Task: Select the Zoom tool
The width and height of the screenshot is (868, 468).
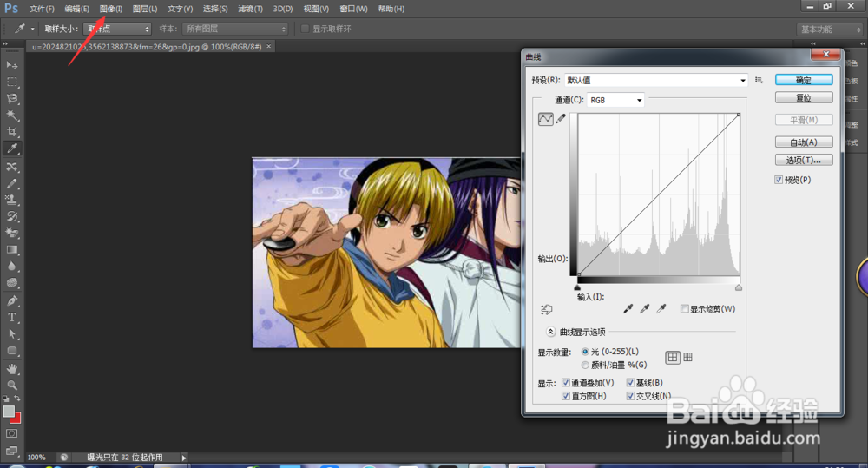Action: pos(11,385)
